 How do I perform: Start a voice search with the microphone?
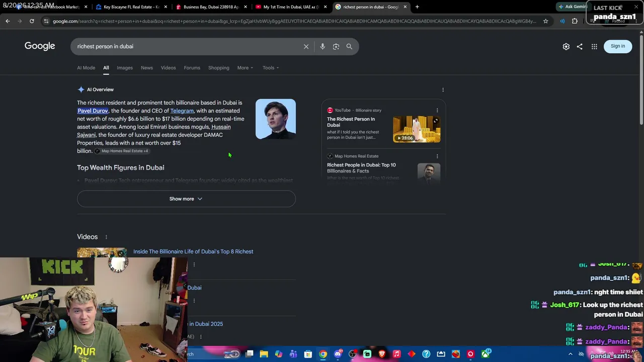(x=323, y=46)
